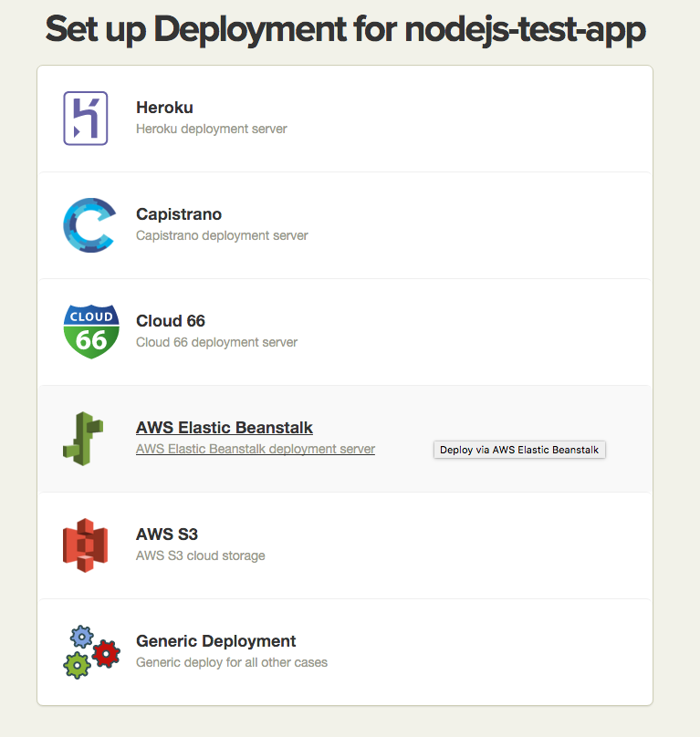Click 'AWS Elastic Beanstalk deployment server' description
Image resolution: width=700 pixels, height=737 pixels.
coord(256,449)
